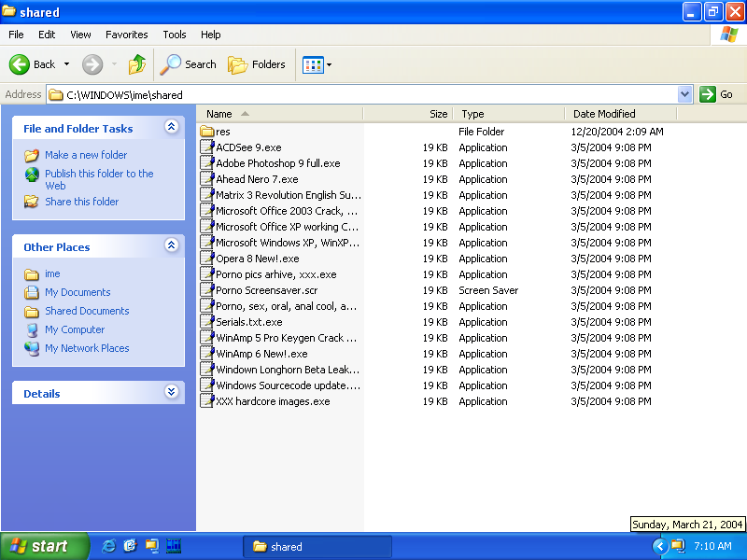Open the Back button history dropdown
747x560 pixels.
point(66,64)
